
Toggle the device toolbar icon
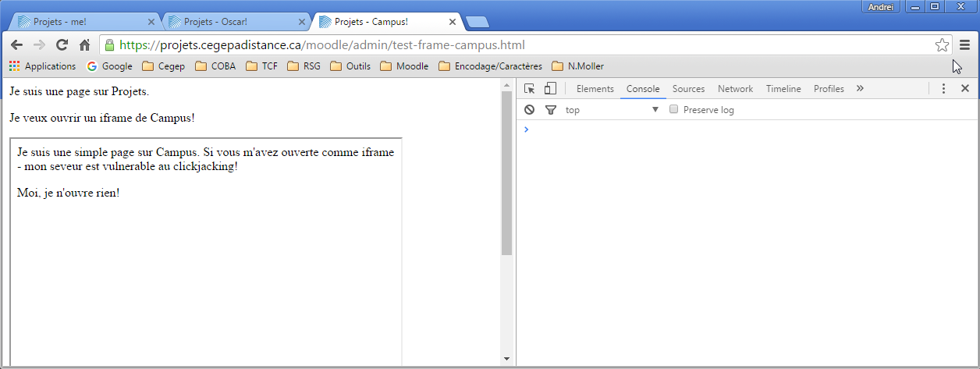pyautogui.click(x=550, y=89)
